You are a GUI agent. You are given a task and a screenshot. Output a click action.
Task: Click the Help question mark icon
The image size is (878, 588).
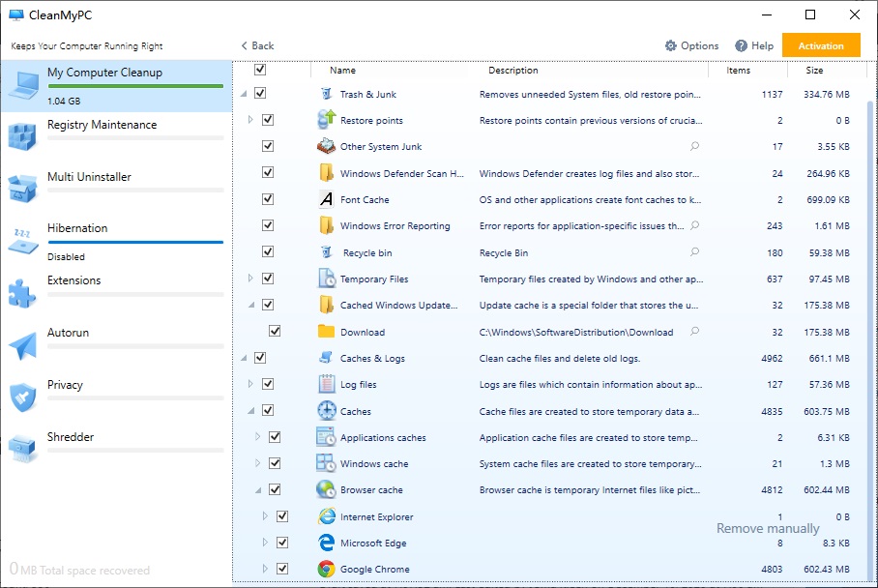pos(741,45)
